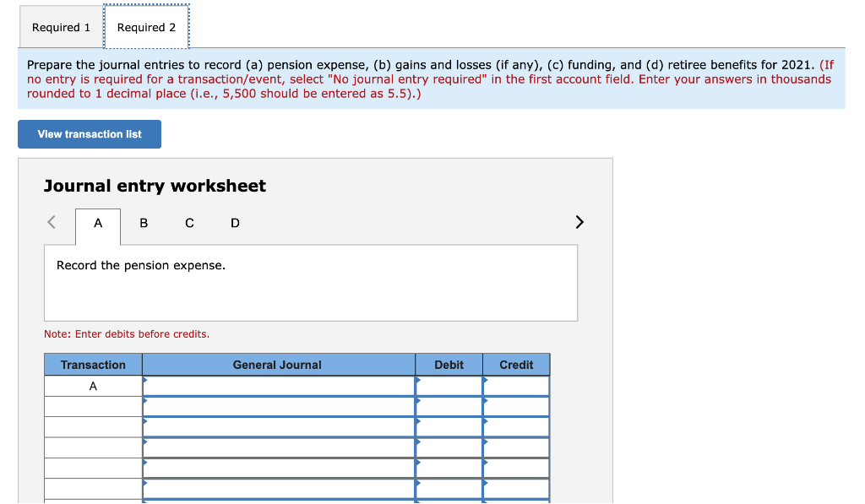The height and width of the screenshot is (504, 865).
Task: Click the Debit field in the second row
Action: (x=449, y=405)
